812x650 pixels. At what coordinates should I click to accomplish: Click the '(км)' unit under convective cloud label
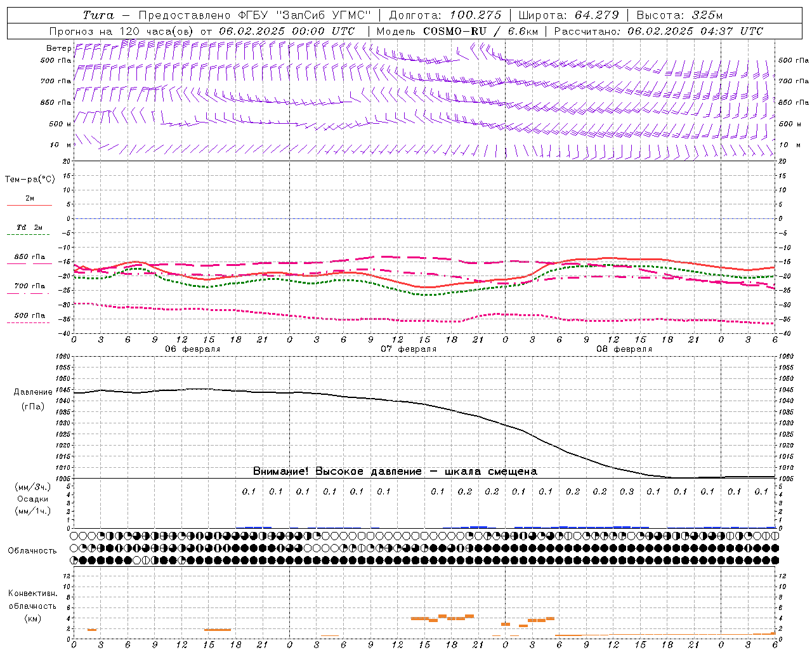pos(32,618)
